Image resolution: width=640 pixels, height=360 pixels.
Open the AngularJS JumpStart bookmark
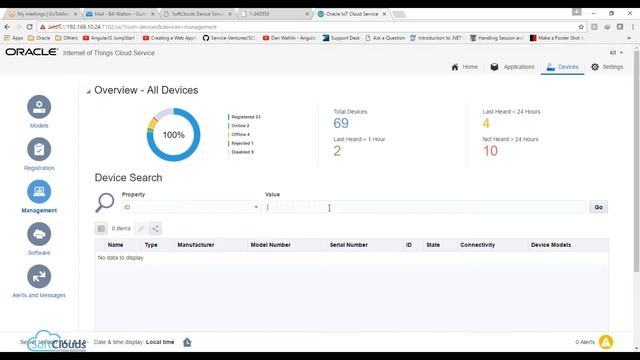pos(109,38)
